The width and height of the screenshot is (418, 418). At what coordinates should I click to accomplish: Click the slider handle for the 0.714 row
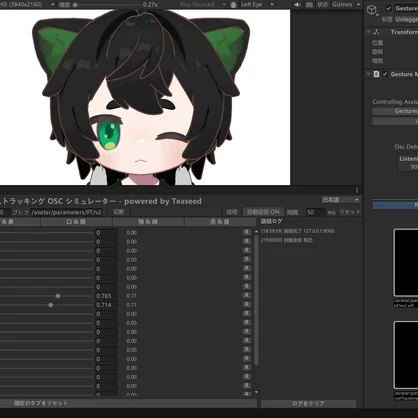pyautogui.click(x=51, y=305)
